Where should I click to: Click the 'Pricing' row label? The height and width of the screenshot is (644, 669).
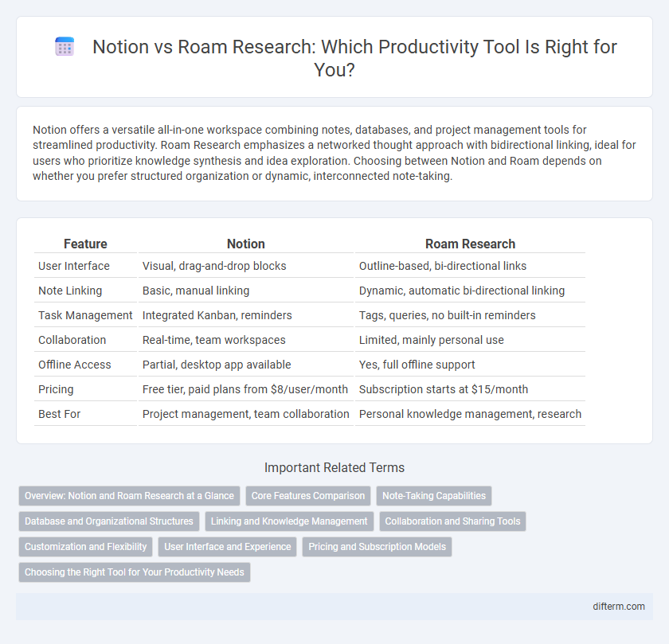[56, 390]
